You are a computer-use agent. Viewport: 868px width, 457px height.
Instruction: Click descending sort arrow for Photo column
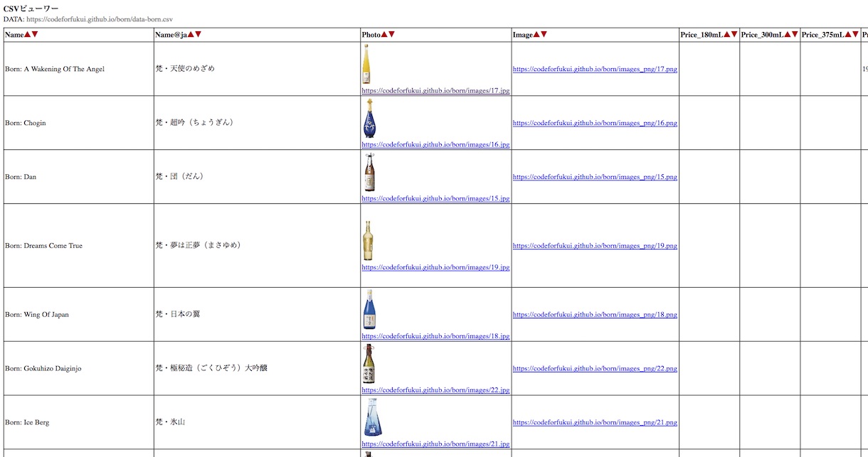391,35
